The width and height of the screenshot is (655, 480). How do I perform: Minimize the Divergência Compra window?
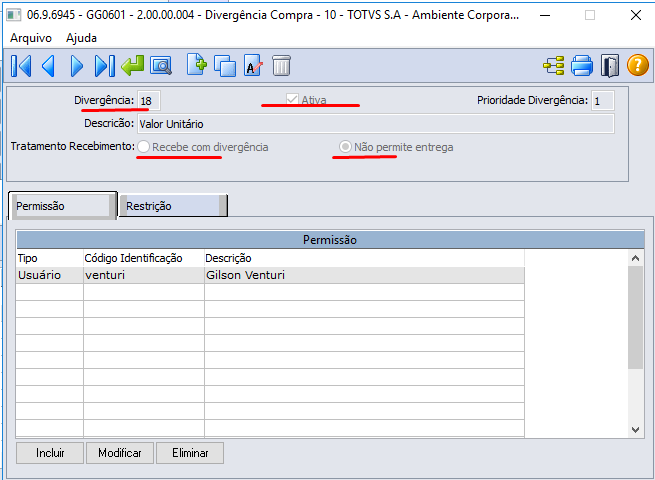pyautogui.click(x=545, y=15)
